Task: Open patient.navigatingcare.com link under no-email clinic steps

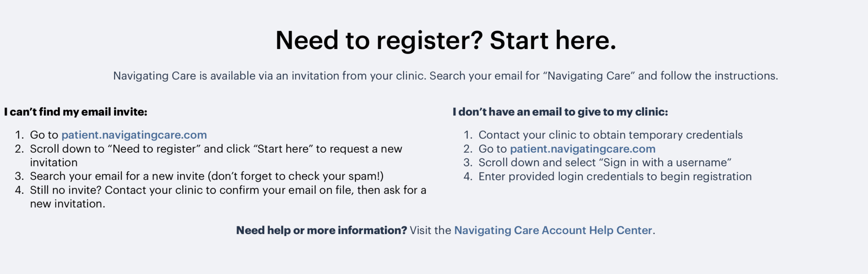Action: (x=582, y=149)
